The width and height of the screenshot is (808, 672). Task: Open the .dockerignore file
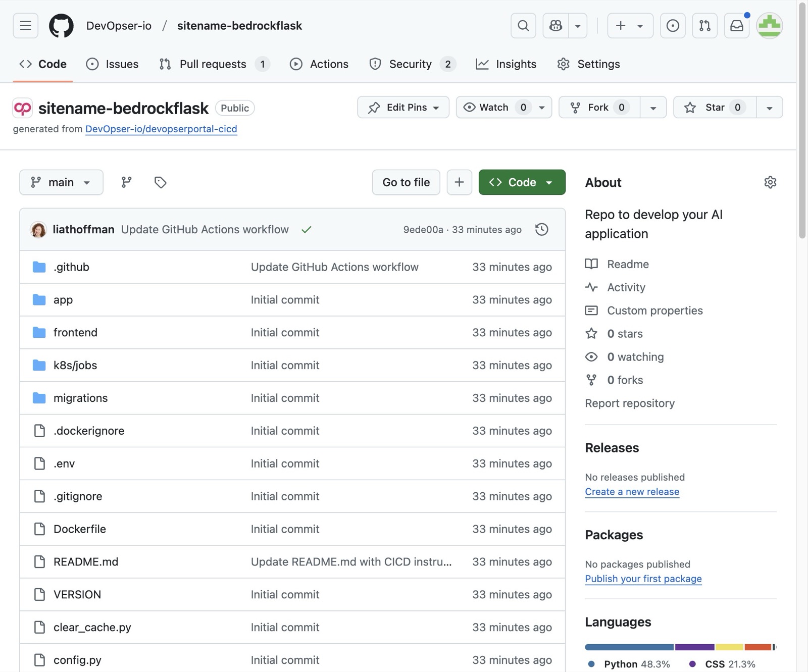89,431
